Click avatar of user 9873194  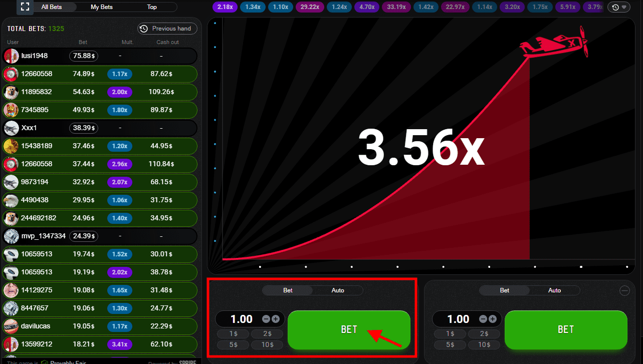pos(11,182)
